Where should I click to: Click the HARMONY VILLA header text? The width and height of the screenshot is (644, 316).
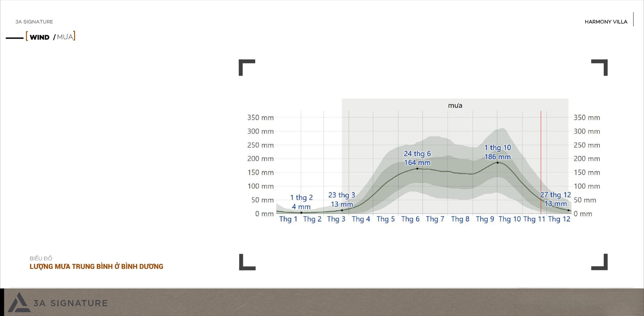(606, 22)
